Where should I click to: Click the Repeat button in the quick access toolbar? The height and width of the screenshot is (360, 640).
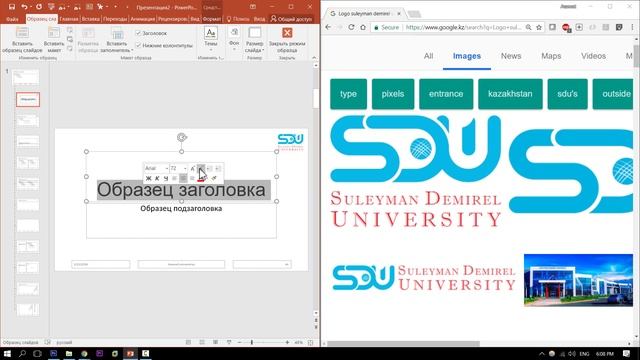pyautogui.click(x=39, y=7)
